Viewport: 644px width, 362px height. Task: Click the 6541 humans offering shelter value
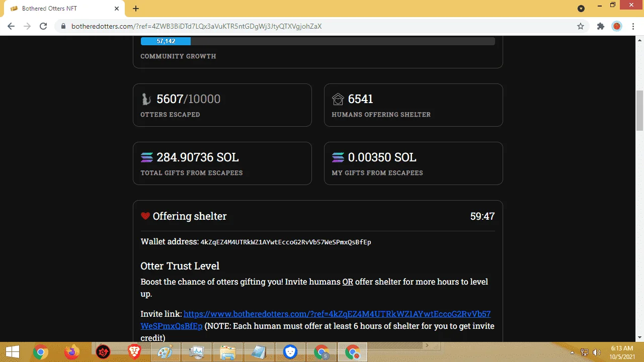361,99
